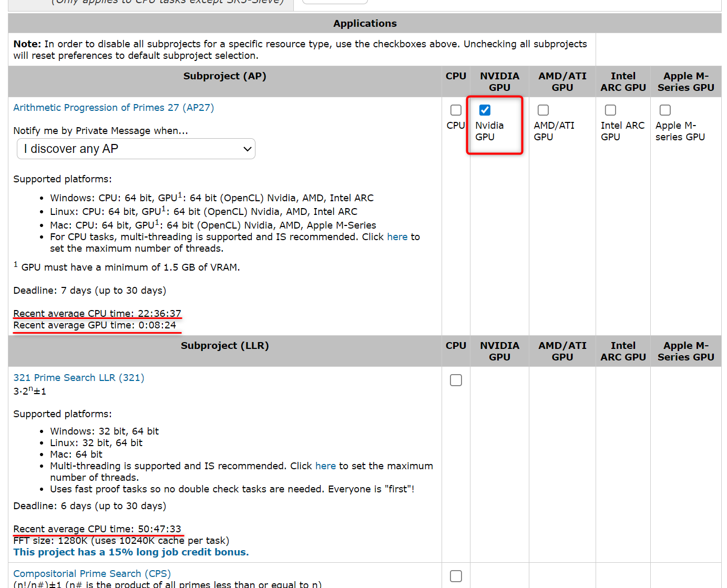Open the "I discover any AP" dropdown
The image size is (727, 588).
point(136,149)
